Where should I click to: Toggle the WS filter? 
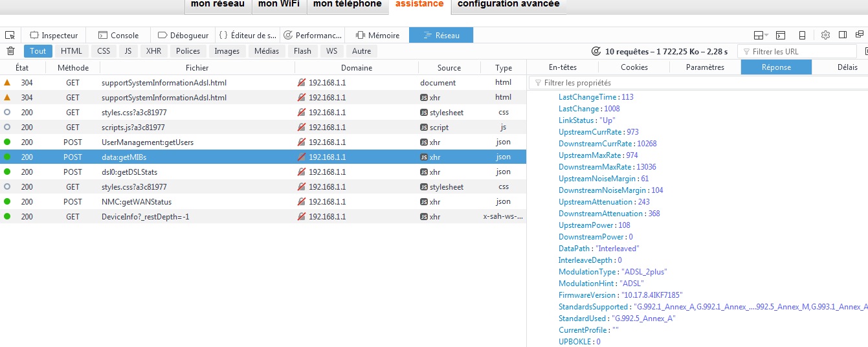(331, 51)
